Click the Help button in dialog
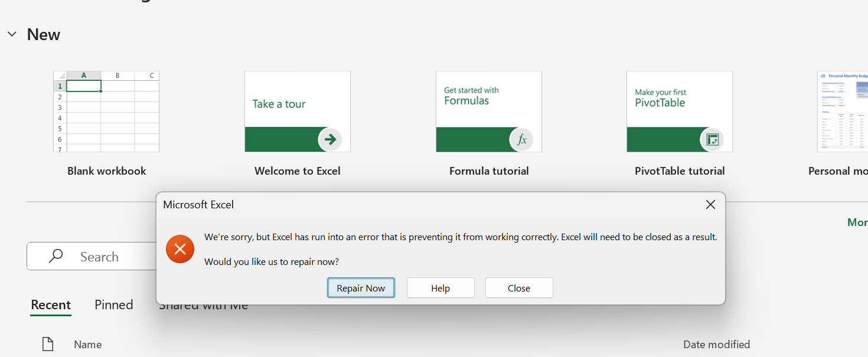Viewport: 868px width, 357px height. tap(440, 288)
